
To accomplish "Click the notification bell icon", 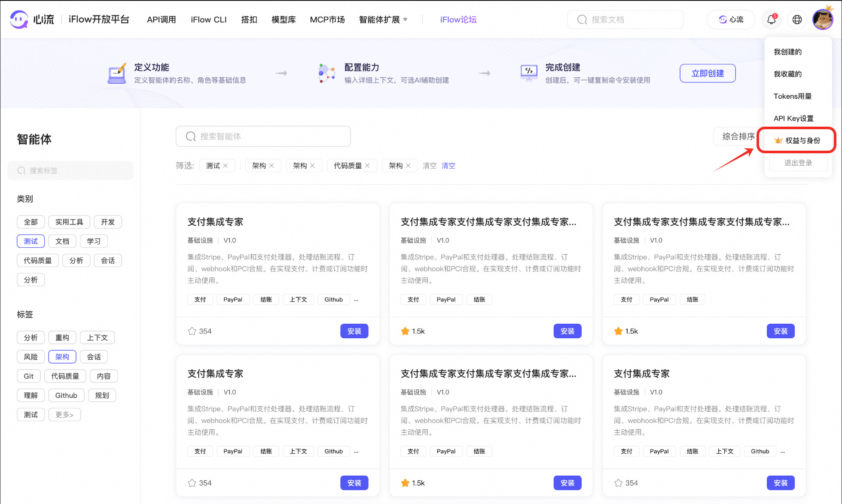I will point(771,20).
